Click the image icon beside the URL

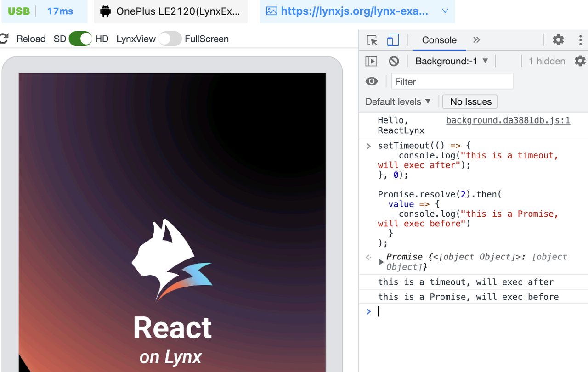click(x=271, y=11)
